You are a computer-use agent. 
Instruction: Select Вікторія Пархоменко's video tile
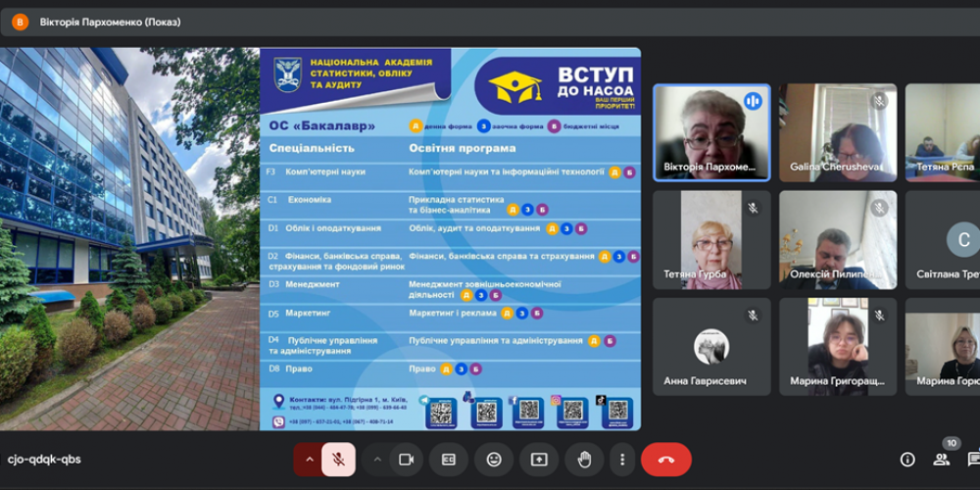click(711, 132)
